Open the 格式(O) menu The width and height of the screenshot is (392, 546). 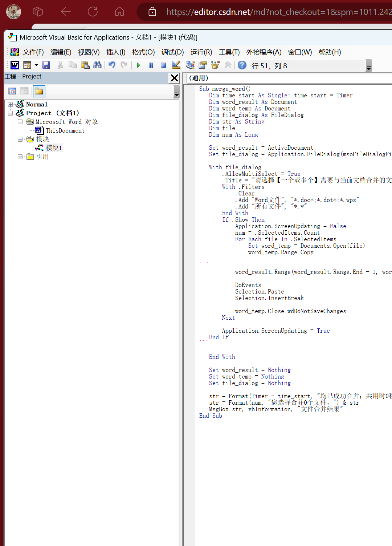click(143, 52)
